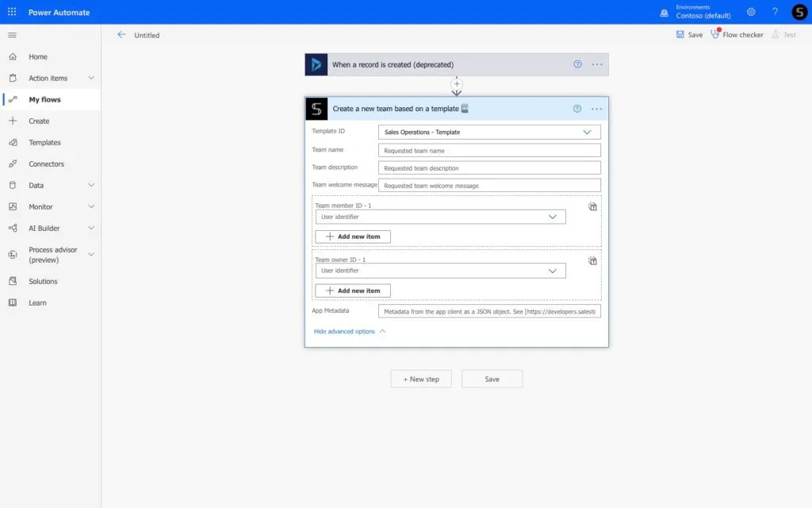This screenshot has height=508, width=812.
Task: Open the Help question mark in header
Action: 775,12
